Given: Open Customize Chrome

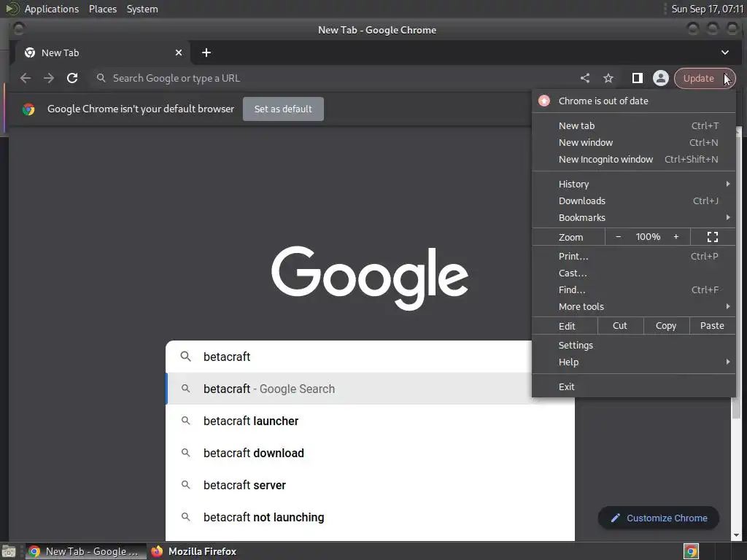Looking at the screenshot, I should point(659,518).
